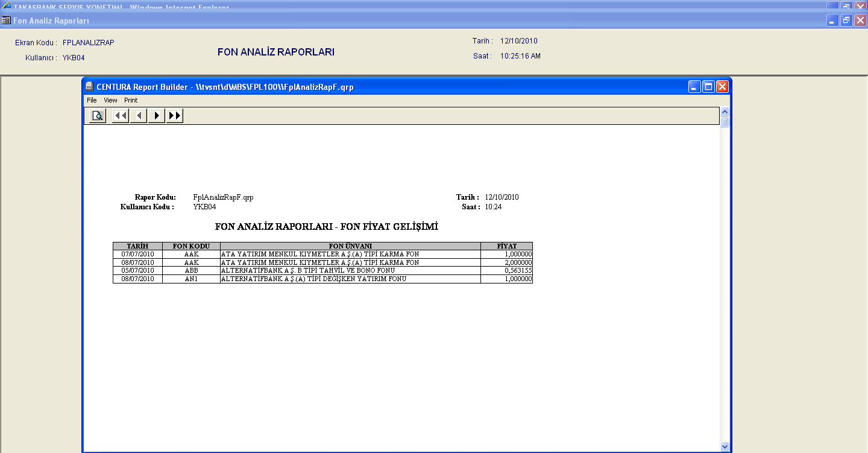The image size is (868, 453).
Task: Click the vertical scrollbar thumb
Action: [x=725, y=122]
